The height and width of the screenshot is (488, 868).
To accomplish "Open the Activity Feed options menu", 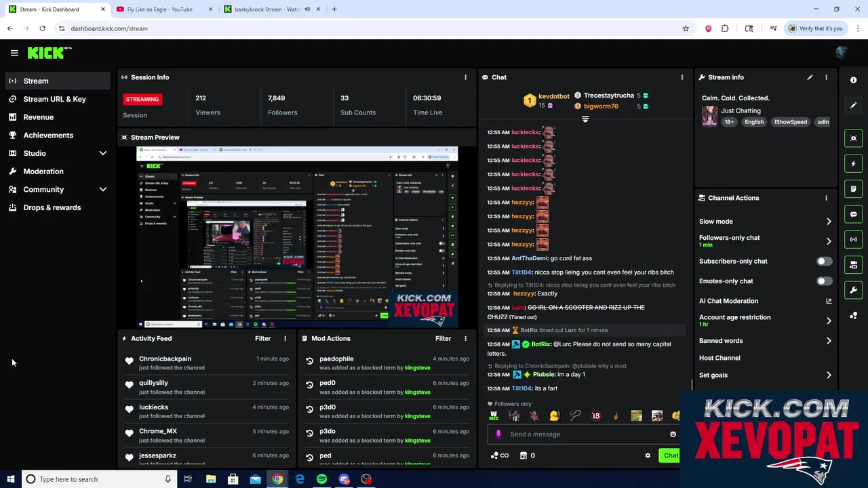I will coord(285,338).
